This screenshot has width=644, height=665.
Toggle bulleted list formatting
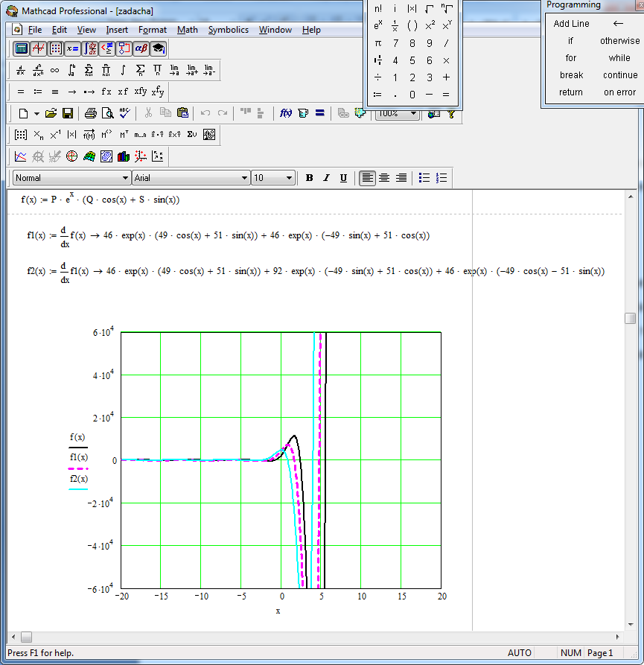(424, 178)
